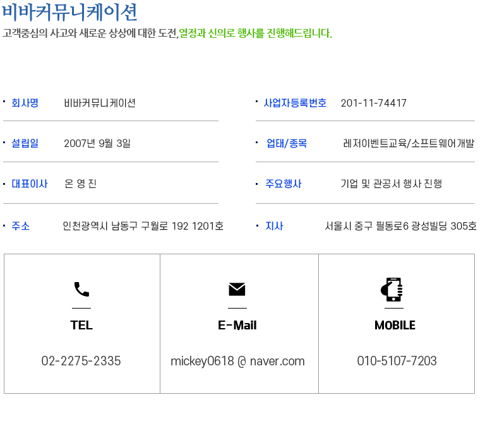Click company name value 비바커뮤니케이션 in table

coord(100,103)
